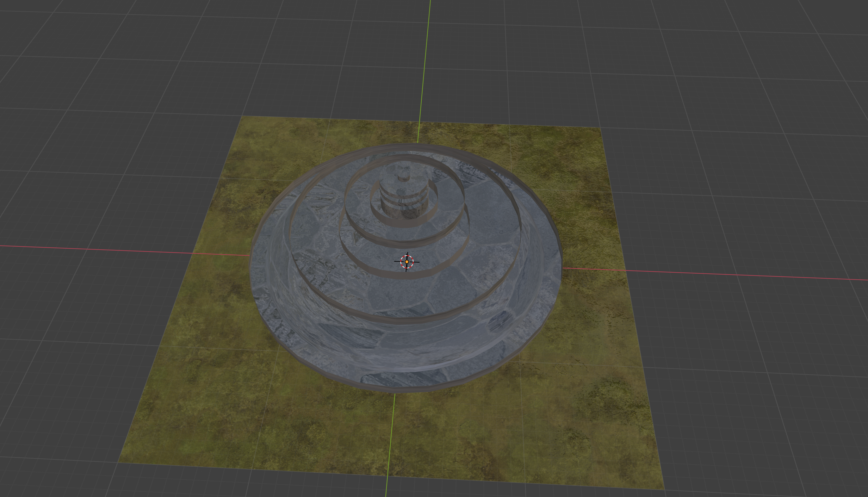Click the 3D cursor crosshair on the fountain
This screenshot has width=868, height=497.
point(407,262)
